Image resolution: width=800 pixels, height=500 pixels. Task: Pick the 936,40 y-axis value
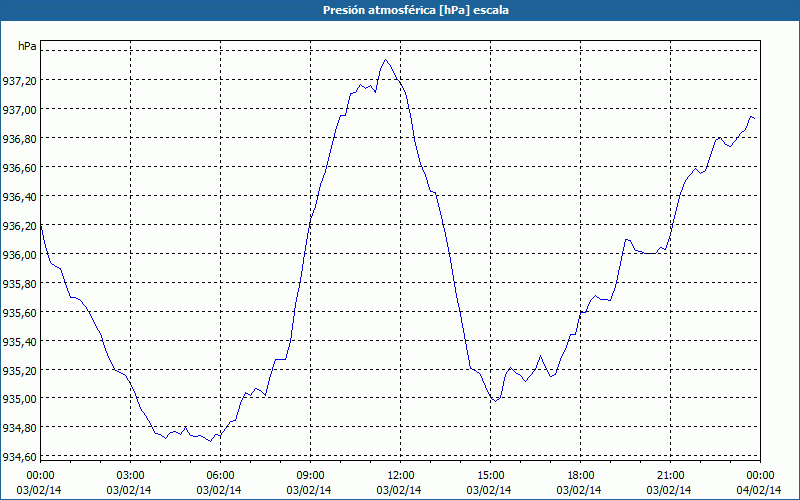19,196
